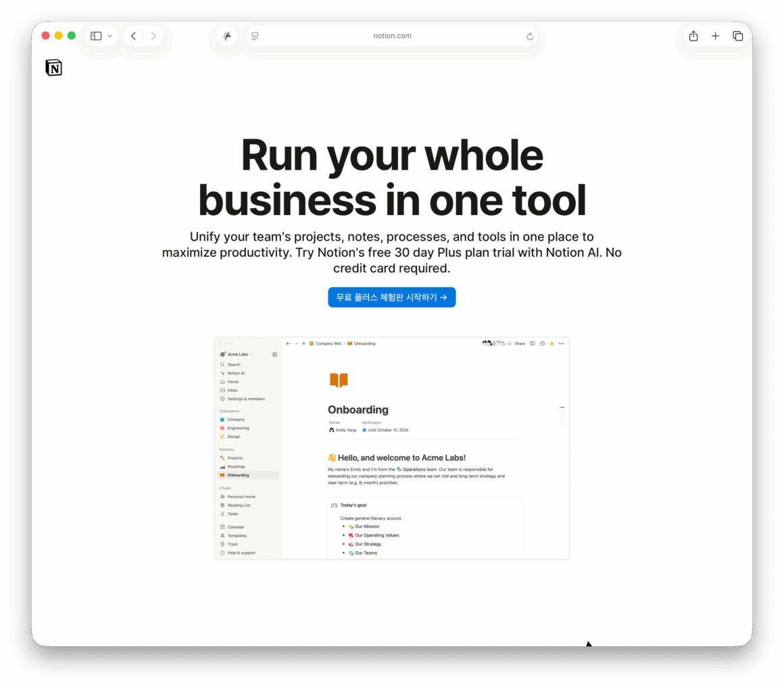The height and width of the screenshot is (688, 784).
Task: Expand the Acme Labs workspace switcher
Action: point(237,355)
